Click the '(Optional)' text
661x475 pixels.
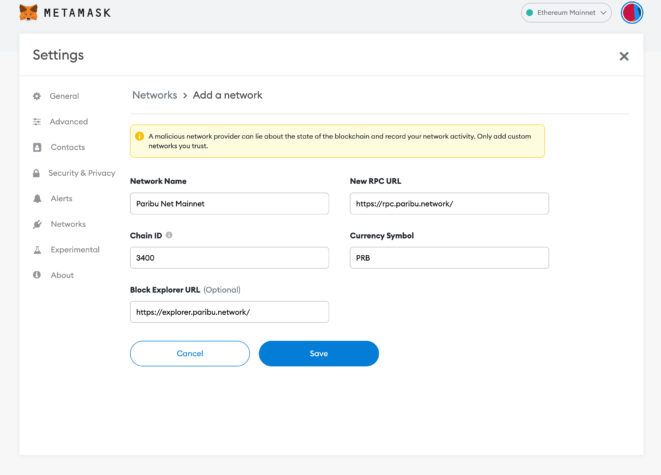tap(222, 290)
